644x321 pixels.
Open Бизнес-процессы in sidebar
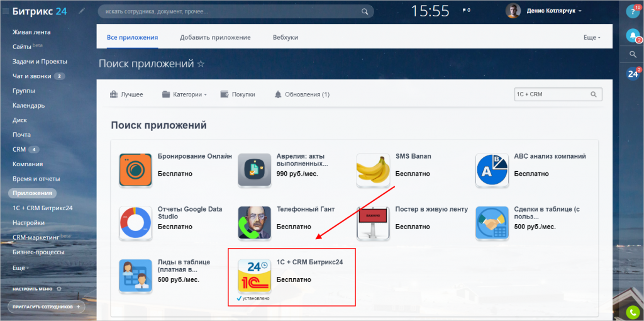coord(38,252)
